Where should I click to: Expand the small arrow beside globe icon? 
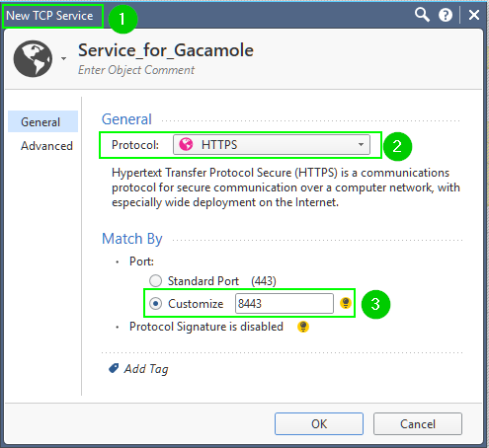click(x=64, y=59)
